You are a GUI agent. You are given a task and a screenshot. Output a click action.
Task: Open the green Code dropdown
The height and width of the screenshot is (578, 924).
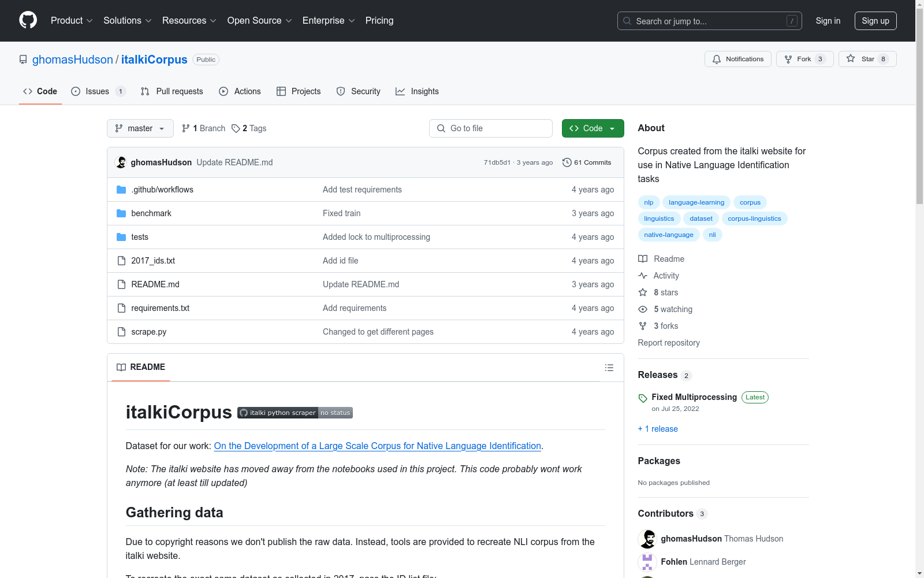coord(593,128)
